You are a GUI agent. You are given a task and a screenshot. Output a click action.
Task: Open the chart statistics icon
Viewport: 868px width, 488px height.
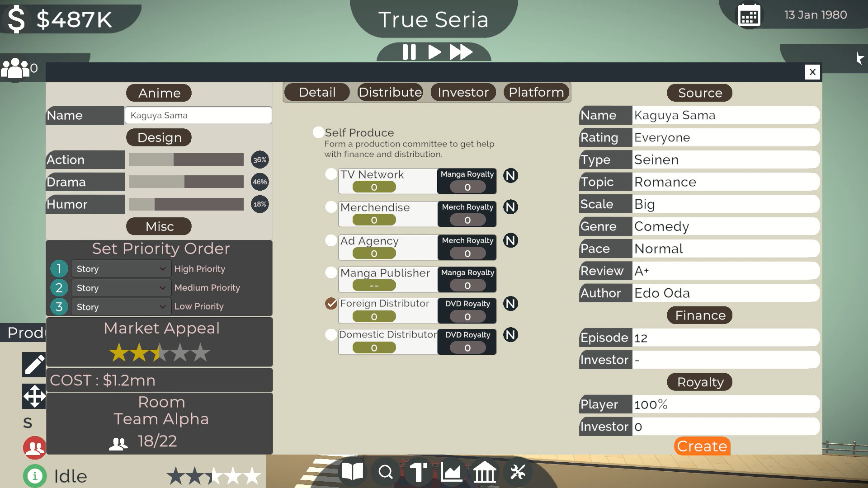pyautogui.click(x=451, y=472)
